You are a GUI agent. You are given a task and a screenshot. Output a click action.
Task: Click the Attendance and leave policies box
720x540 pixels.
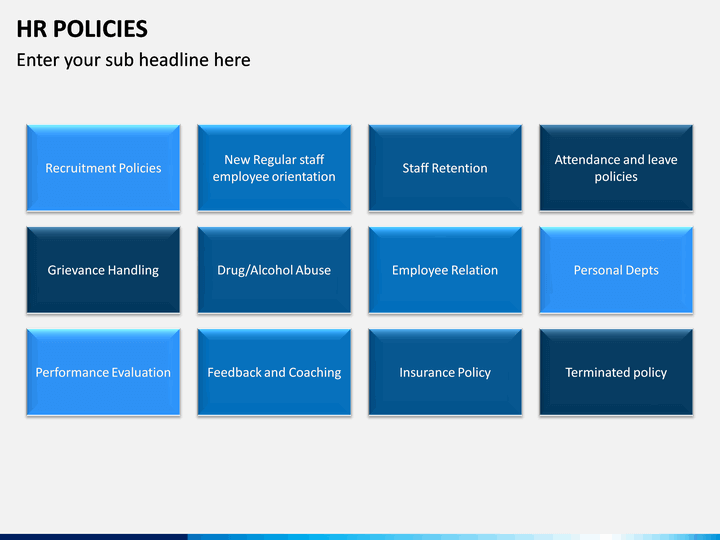click(616, 168)
